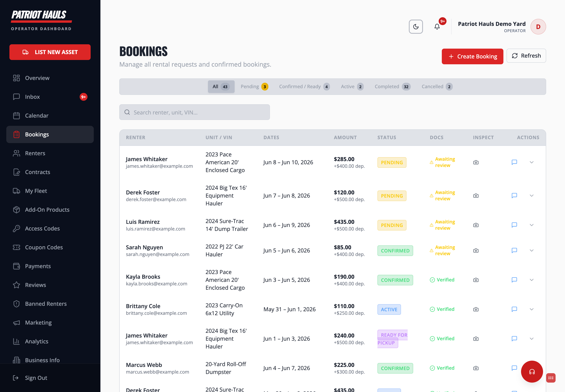Click Awaiting review for Sarah Nguyen

(x=442, y=250)
